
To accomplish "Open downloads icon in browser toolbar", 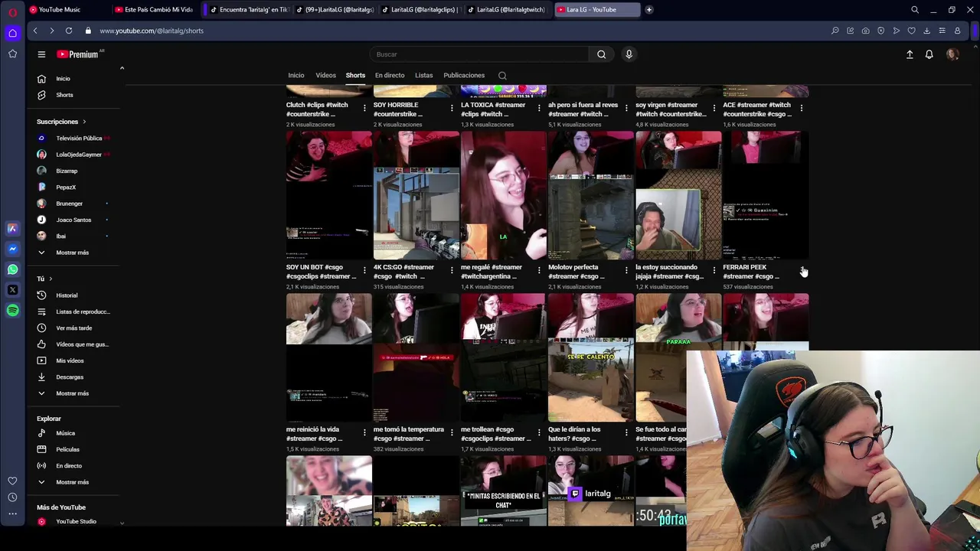I will click(x=926, y=31).
